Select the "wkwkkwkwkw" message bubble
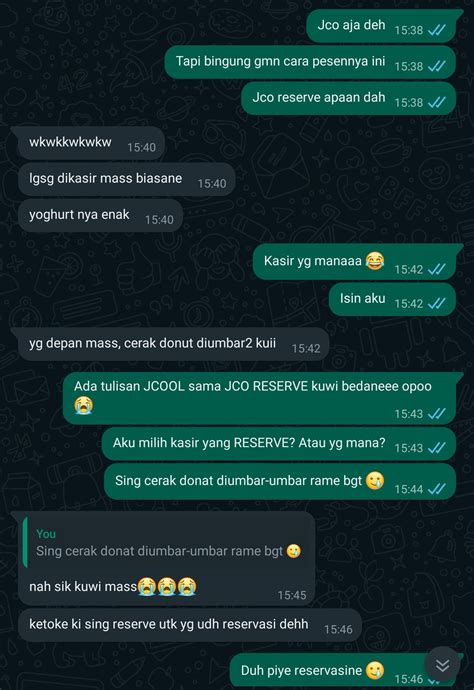Screen dimensions: 474x690 click(91, 143)
